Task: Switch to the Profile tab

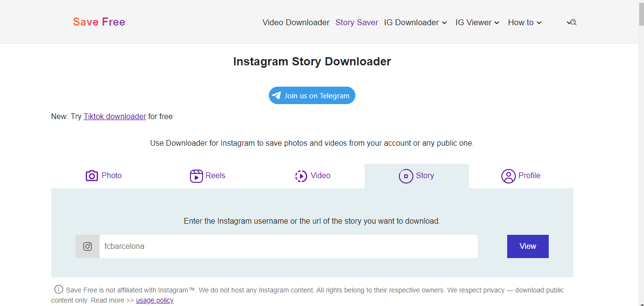Action: (521, 176)
